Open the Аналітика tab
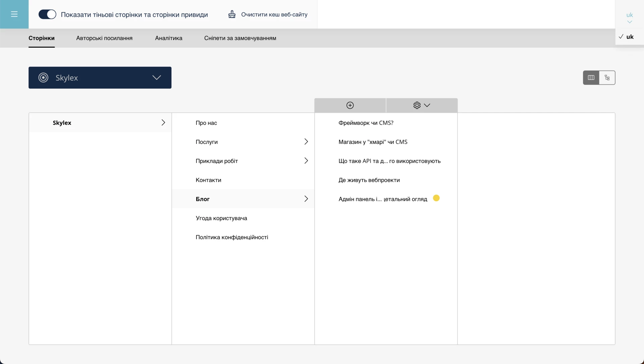Screen dimensions: 644x364 pyautogui.click(x=168, y=38)
